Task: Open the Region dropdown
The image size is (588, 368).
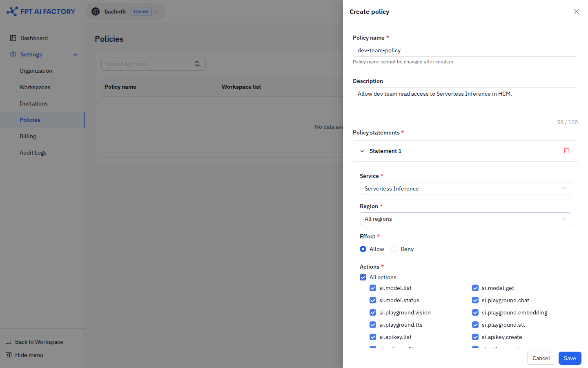Action: [x=465, y=219]
